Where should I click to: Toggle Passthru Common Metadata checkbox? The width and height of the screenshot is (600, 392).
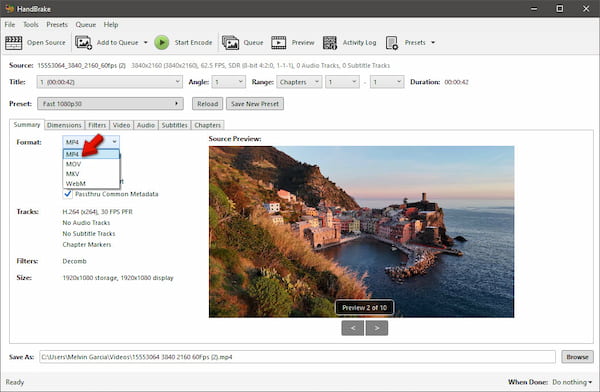68,194
